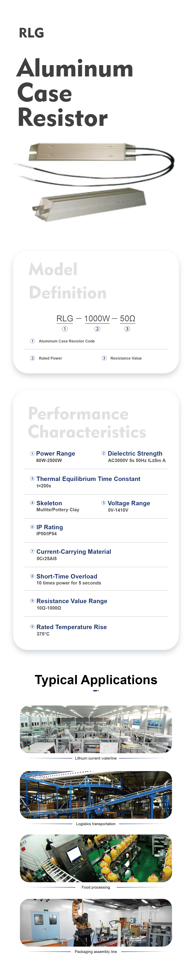Click the Typical Applications title
Screen dimensions: 192x980
[96, 679]
